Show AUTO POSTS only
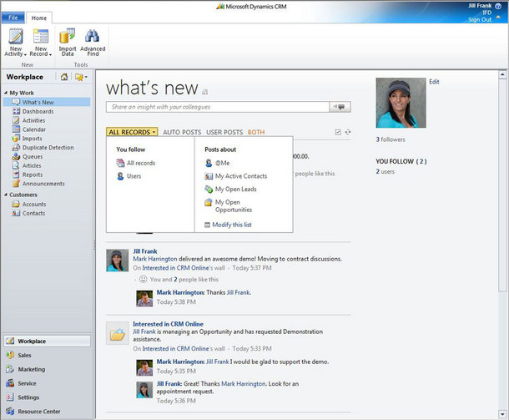Viewport: 509px width, 420px height. (182, 132)
